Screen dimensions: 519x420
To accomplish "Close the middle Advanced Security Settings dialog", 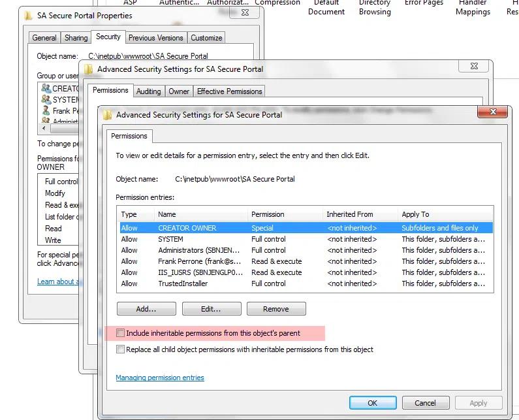I will click(474, 66).
